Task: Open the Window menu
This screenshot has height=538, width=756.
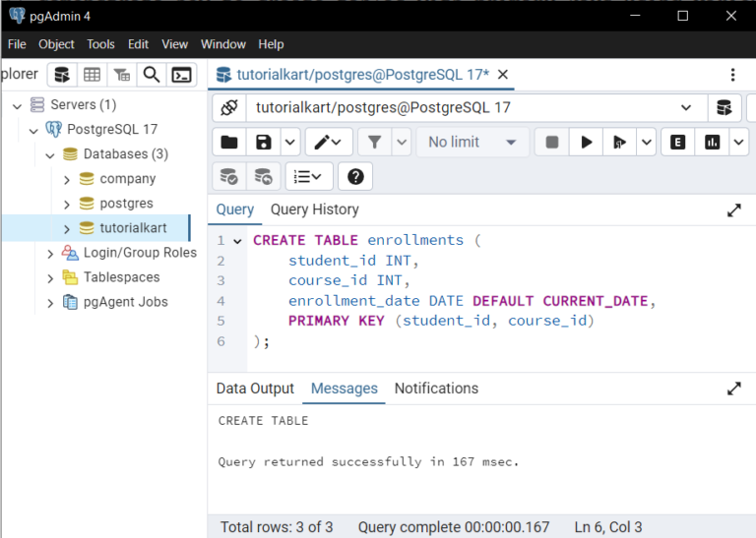Action: point(223,44)
